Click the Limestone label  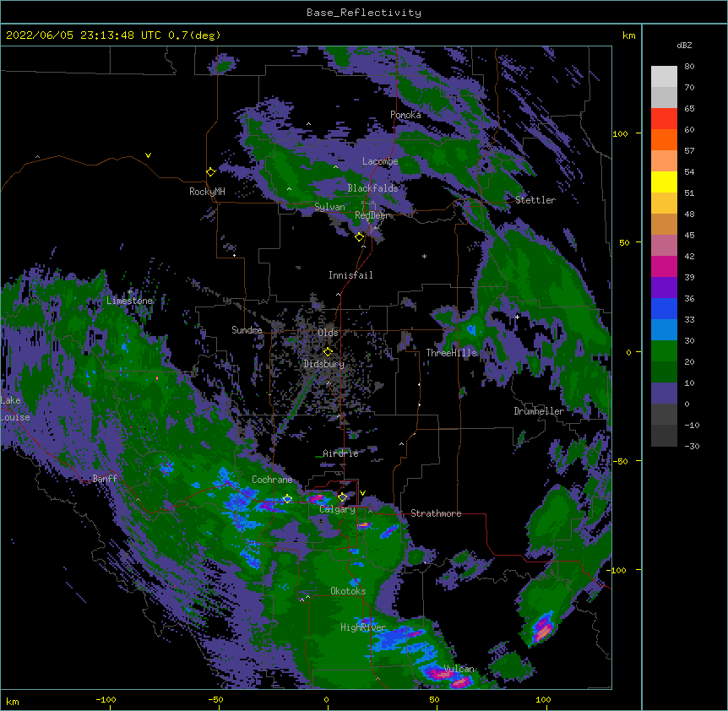pos(129,301)
